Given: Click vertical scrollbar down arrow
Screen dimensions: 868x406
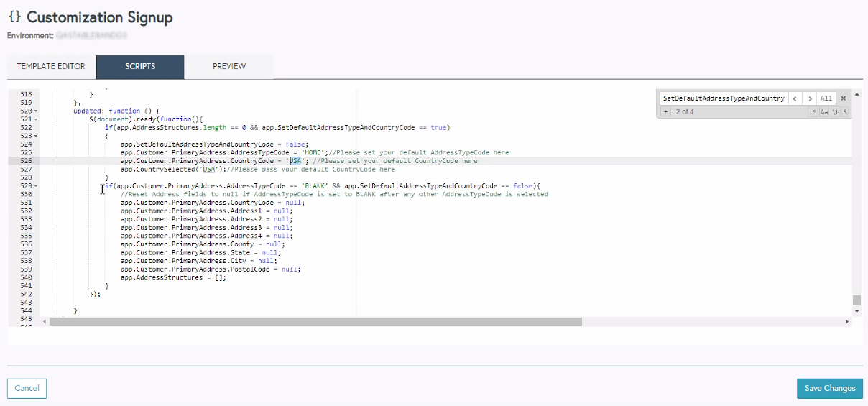Looking at the screenshot, I should pyautogui.click(x=856, y=311).
